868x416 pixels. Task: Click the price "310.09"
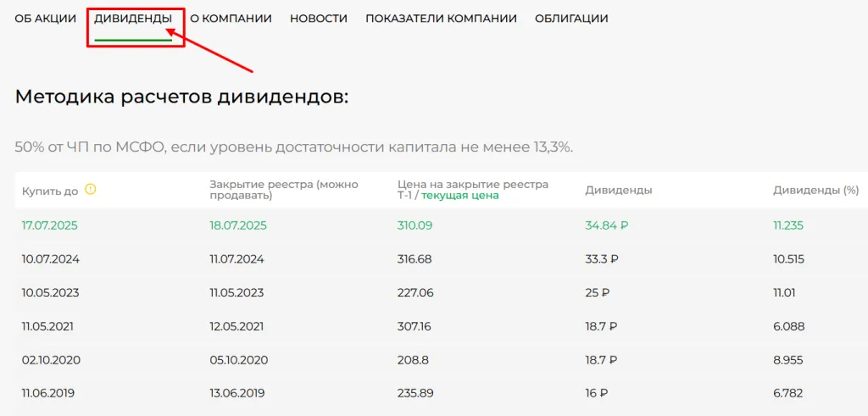pos(415,225)
